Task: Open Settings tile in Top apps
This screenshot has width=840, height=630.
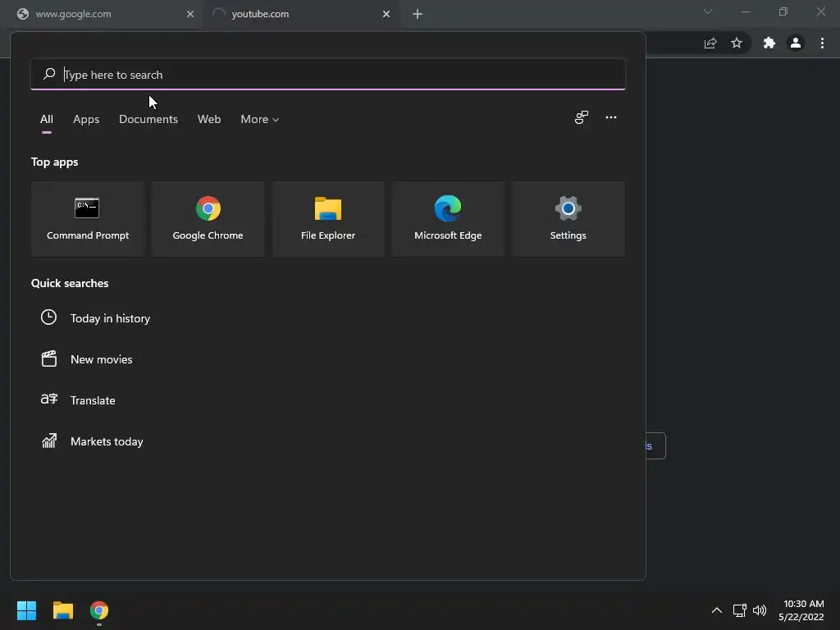Action: click(568, 219)
